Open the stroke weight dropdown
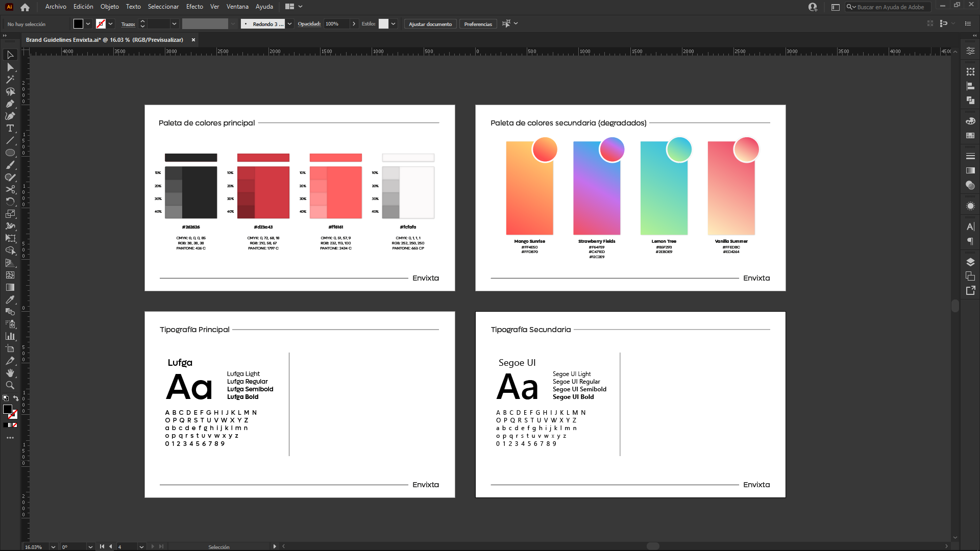This screenshot has height=551, width=980. point(174,23)
